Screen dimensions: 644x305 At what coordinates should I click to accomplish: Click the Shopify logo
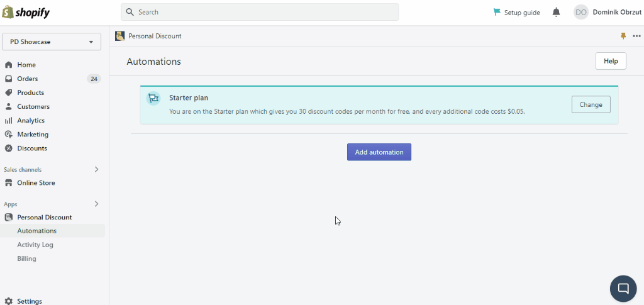click(x=25, y=13)
